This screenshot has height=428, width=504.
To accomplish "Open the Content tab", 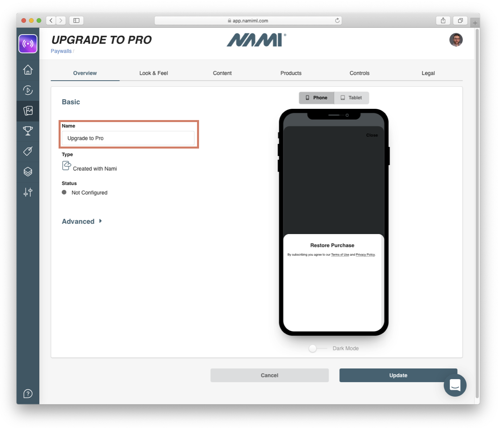I will coord(222,73).
